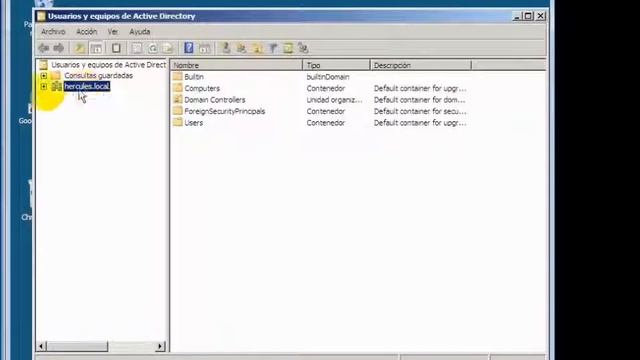Click the action pane toolbar icon after Help

(x=205, y=48)
